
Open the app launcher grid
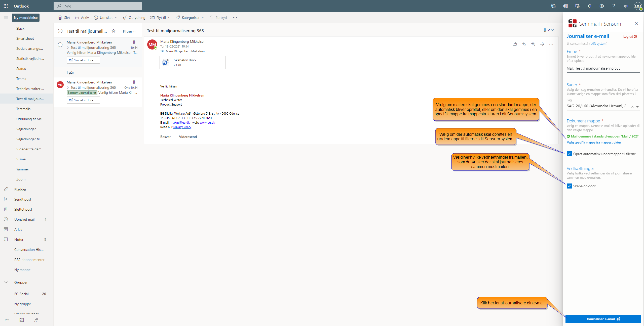pyautogui.click(x=6, y=6)
